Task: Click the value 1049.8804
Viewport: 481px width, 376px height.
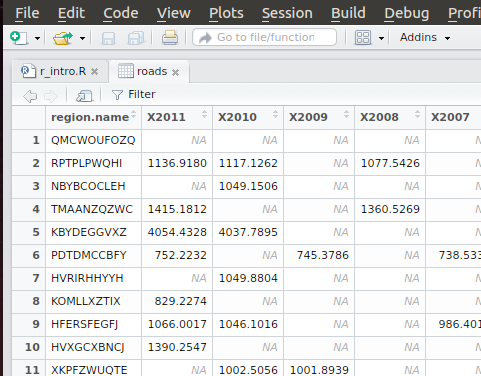Action: click(248, 278)
